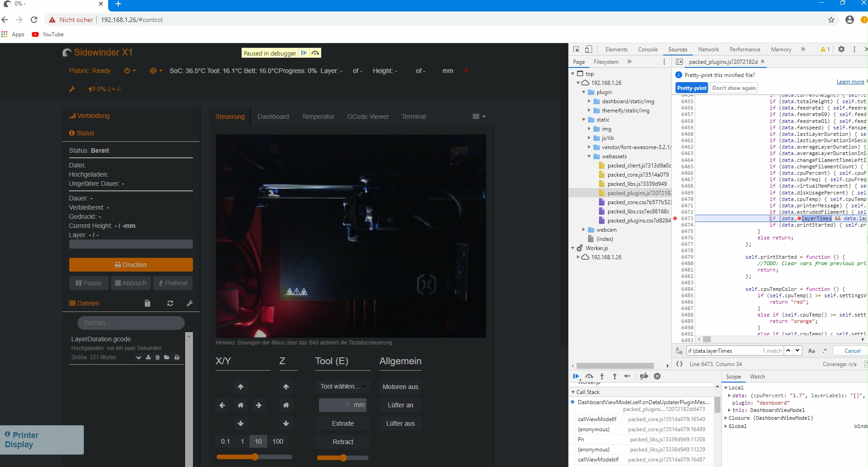Click the Pretty-print button
Image resolution: width=868 pixels, height=467 pixels.
(692, 88)
